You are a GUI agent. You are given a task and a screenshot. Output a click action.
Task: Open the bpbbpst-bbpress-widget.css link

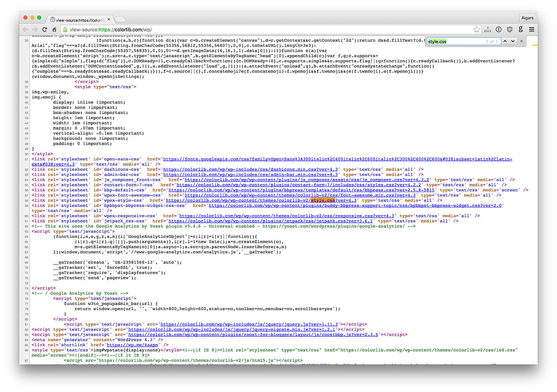tap(355, 205)
